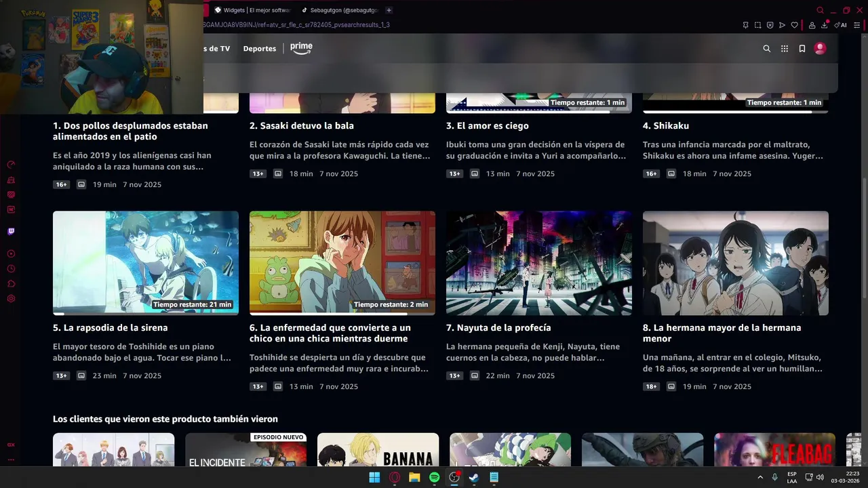This screenshot has width=868, height=488.
Task: Open the Prime Video profile avatar
Action: (x=820, y=49)
